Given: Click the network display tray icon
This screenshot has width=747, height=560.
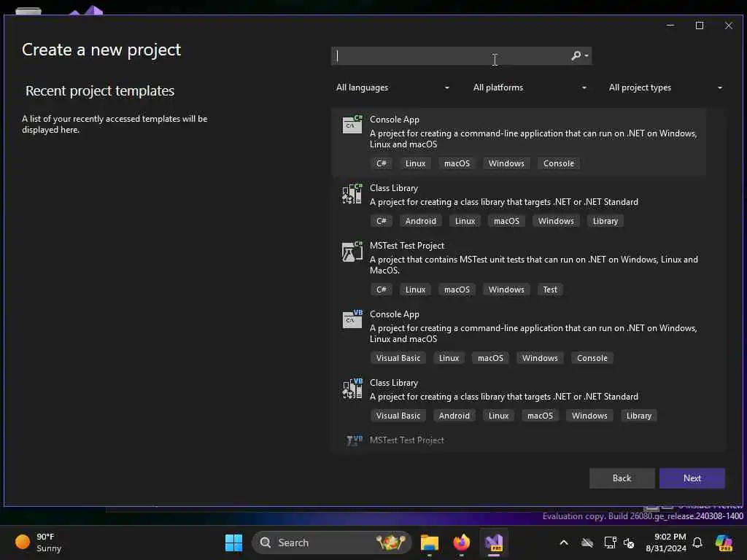Looking at the screenshot, I should click(x=610, y=542).
